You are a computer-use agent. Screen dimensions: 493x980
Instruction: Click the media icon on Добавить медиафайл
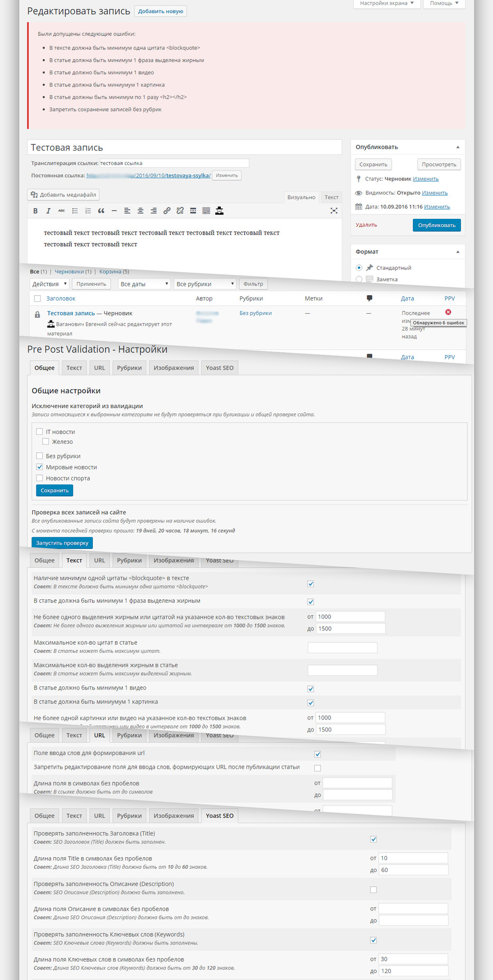click(x=34, y=195)
